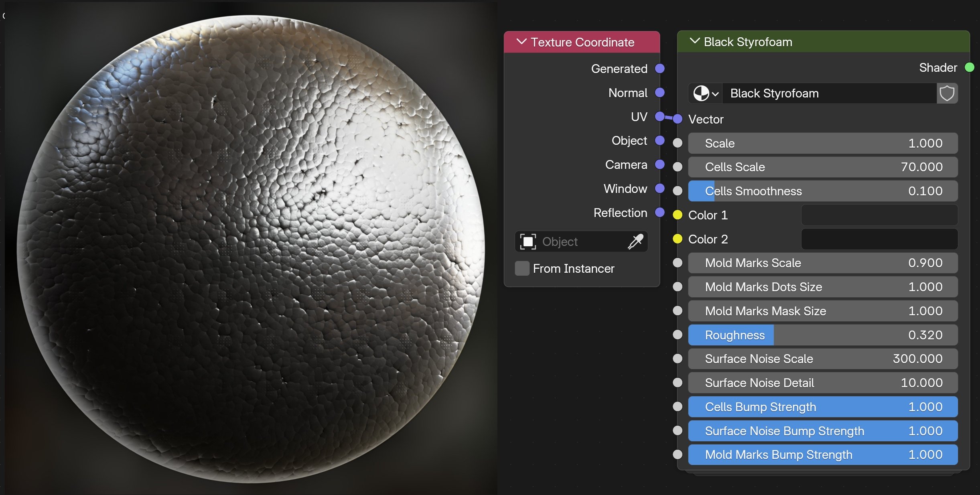Click the Color 1 swatch
The height and width of the screenshot is (495, 980).
click(x=879, y=215)
